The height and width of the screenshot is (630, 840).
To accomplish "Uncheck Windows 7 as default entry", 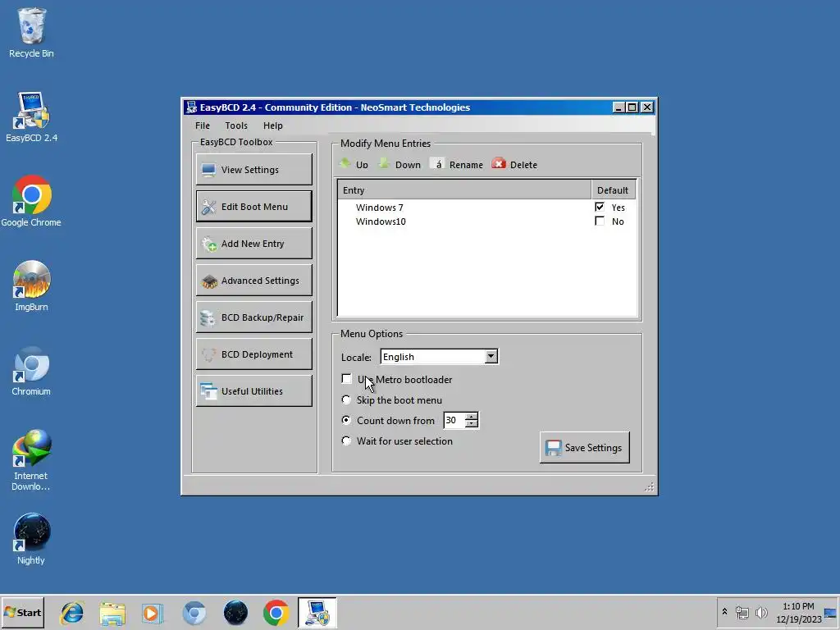I will tap(600, 207).
